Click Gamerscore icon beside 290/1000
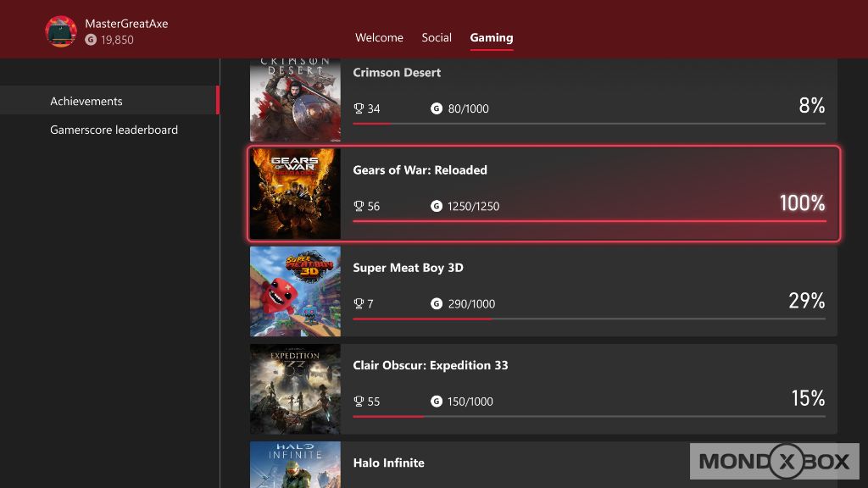This screenshot has width=868, height=488. point(437,303)
